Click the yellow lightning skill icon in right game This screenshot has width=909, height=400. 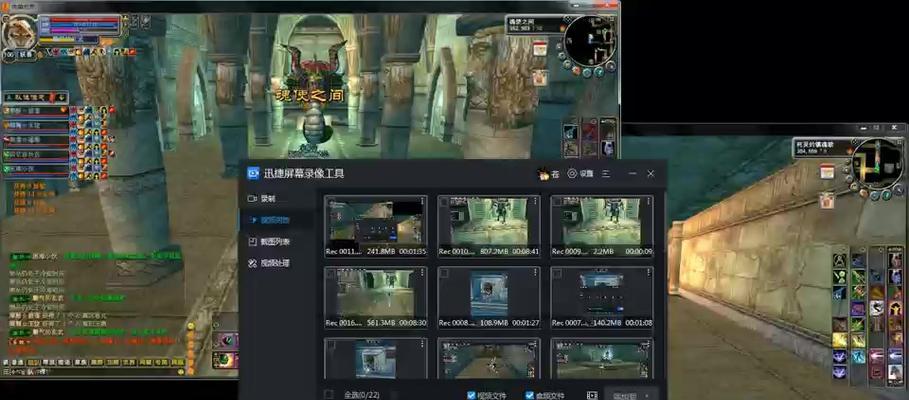coord(839,340)
